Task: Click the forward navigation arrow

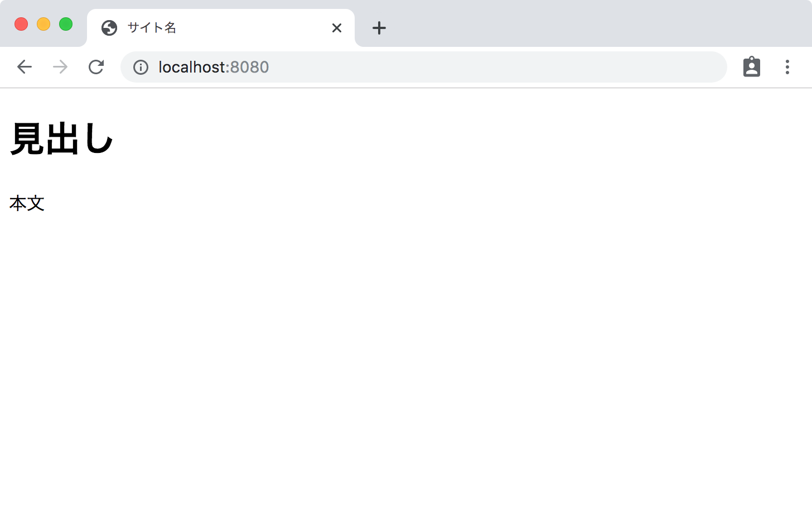Action: pyautogui.click(x=60, y=67)
